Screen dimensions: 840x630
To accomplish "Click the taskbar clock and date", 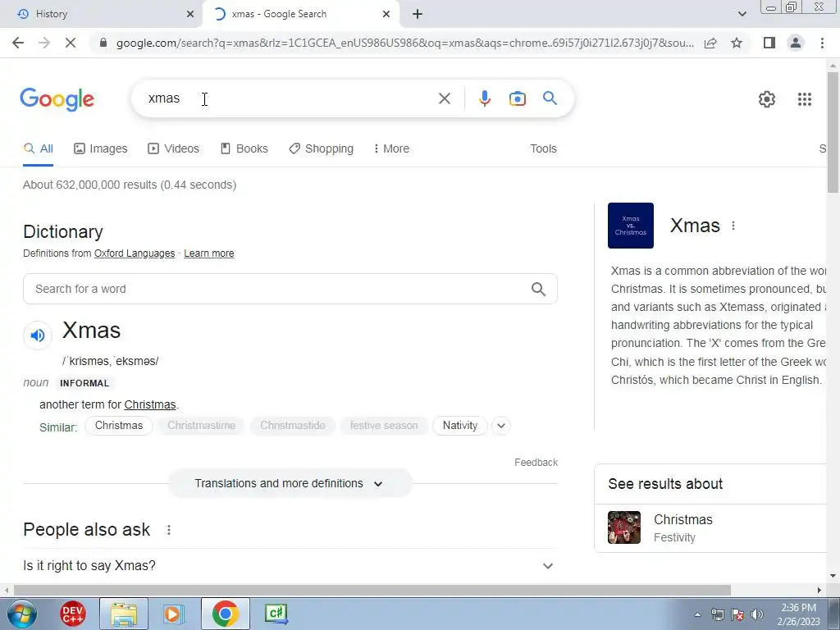I will point(798,614).
